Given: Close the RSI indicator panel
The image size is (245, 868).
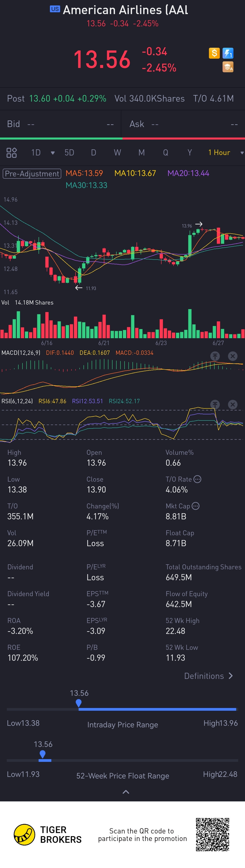Looking at the screenshot, I should pos(233,404).
